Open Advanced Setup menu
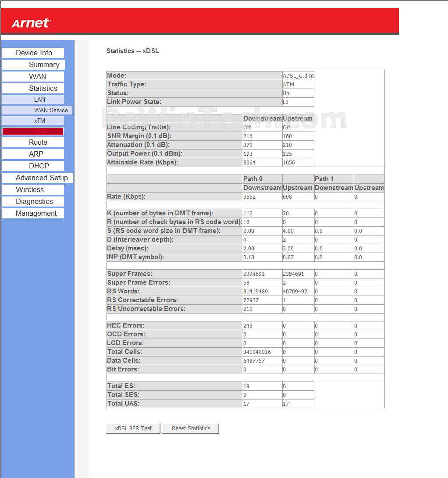448x478 pixels. point(38,178)
